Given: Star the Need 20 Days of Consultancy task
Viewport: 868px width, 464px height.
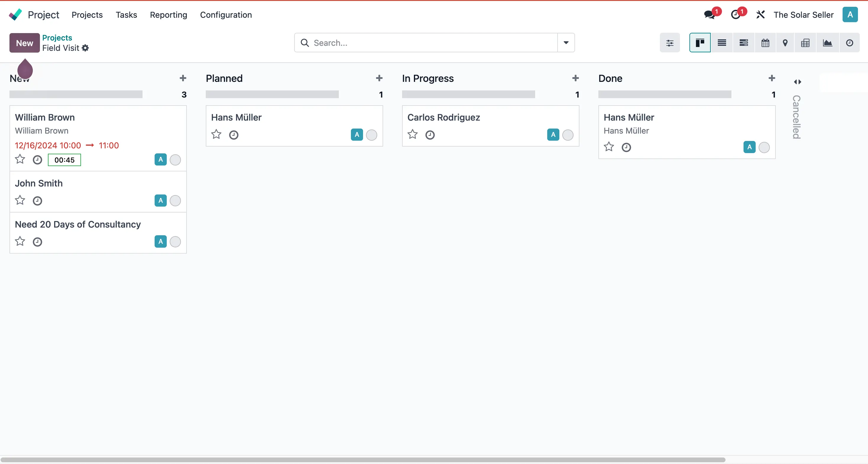Looking at the screenshot, I should pos(20,241).
